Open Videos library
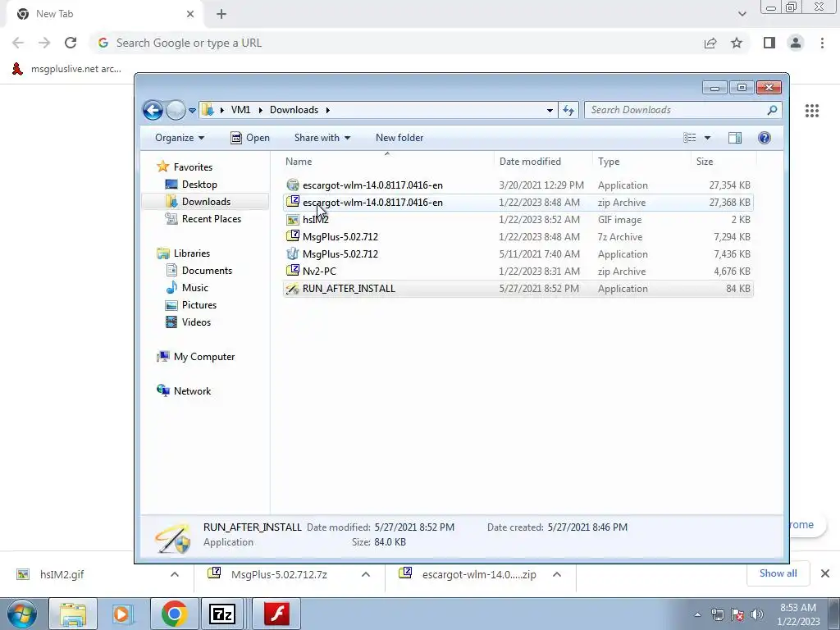This screenshot has height=630, width=840. (x=196, y=322)
